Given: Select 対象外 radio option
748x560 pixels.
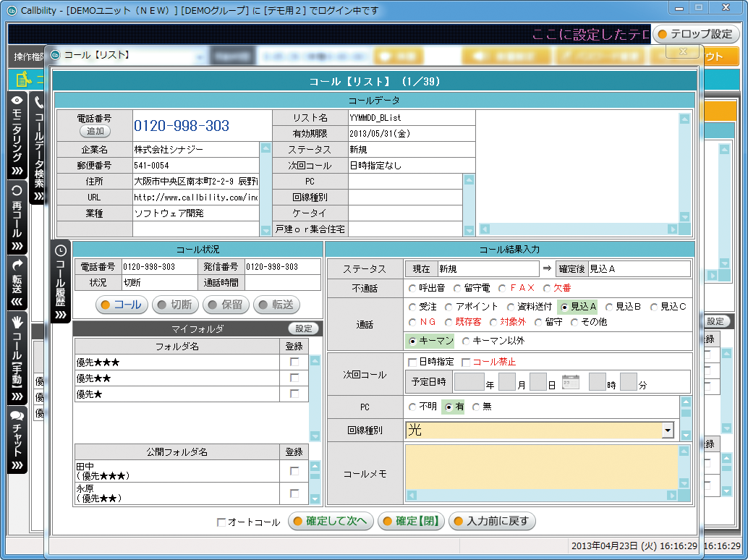Looking at the screenshot, I should point(493,323).
